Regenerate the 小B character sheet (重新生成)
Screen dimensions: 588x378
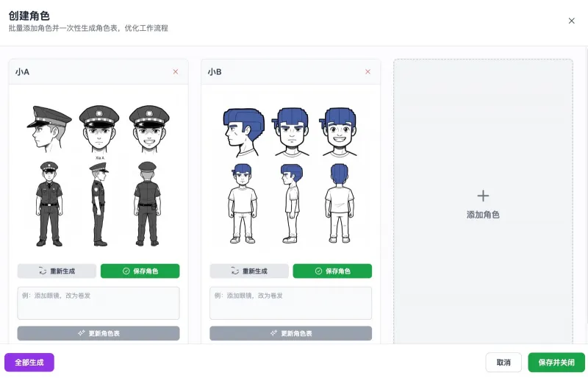(x=249, y=271)
